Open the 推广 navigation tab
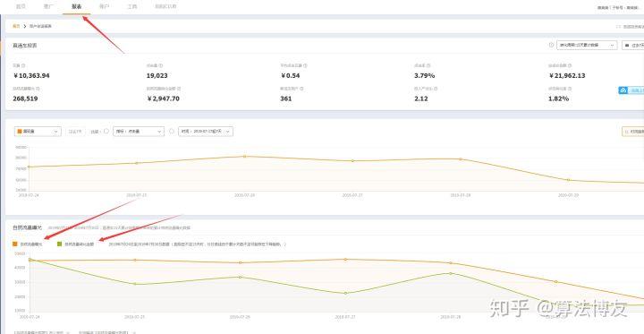644x334 pixels. [x=48, y=6]
